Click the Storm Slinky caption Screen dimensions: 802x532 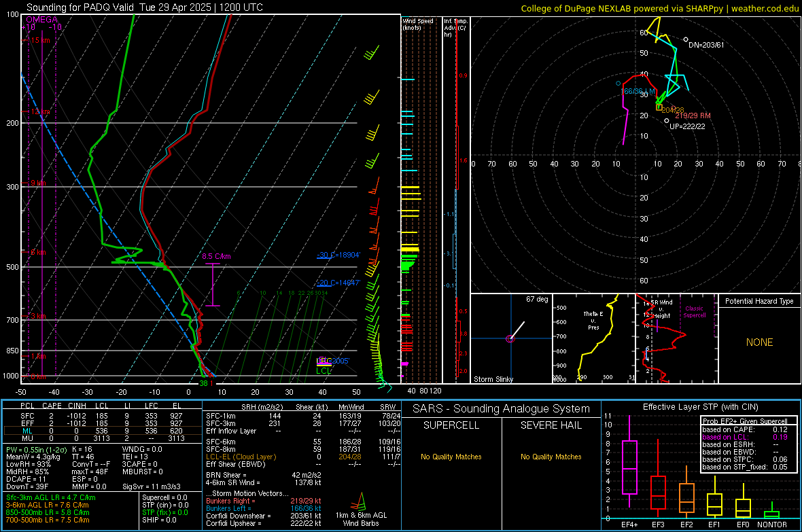point(493,379)
